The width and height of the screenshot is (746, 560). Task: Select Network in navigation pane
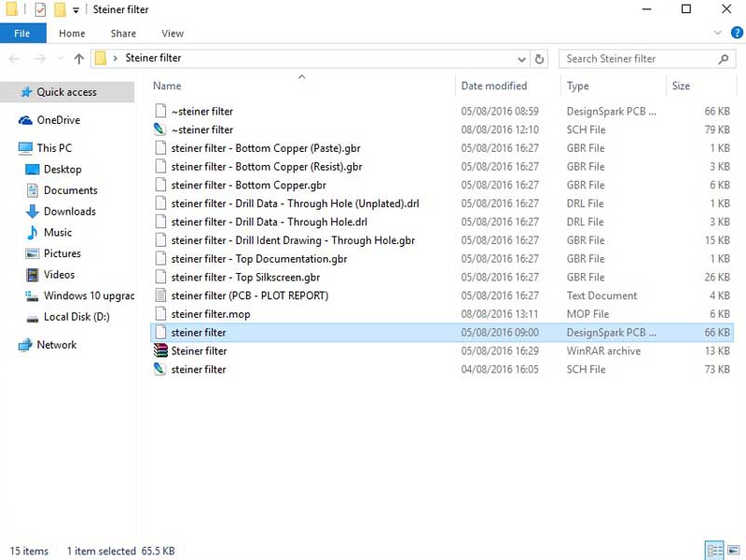(56, 345)
